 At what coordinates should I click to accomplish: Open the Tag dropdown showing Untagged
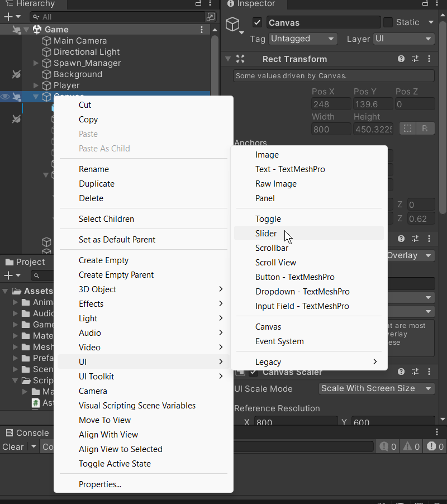(x=302, y=39)
